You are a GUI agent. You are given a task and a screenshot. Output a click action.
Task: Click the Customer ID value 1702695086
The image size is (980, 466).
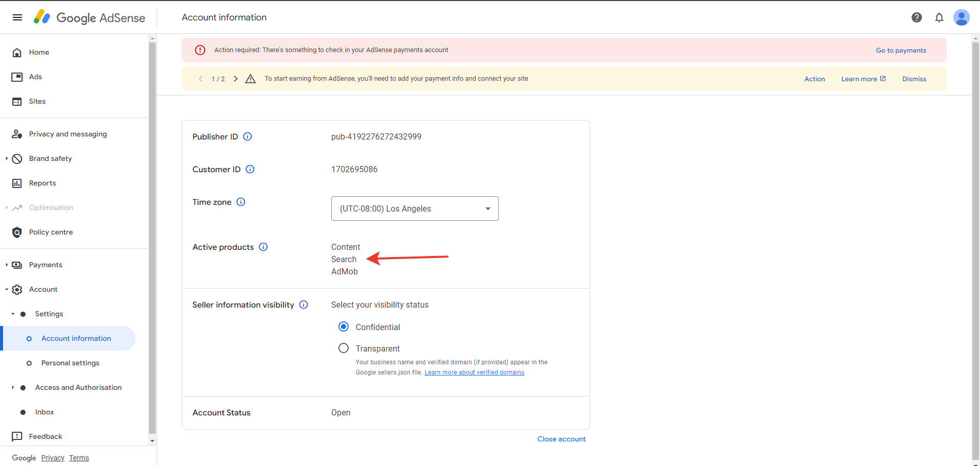[354, 169]
